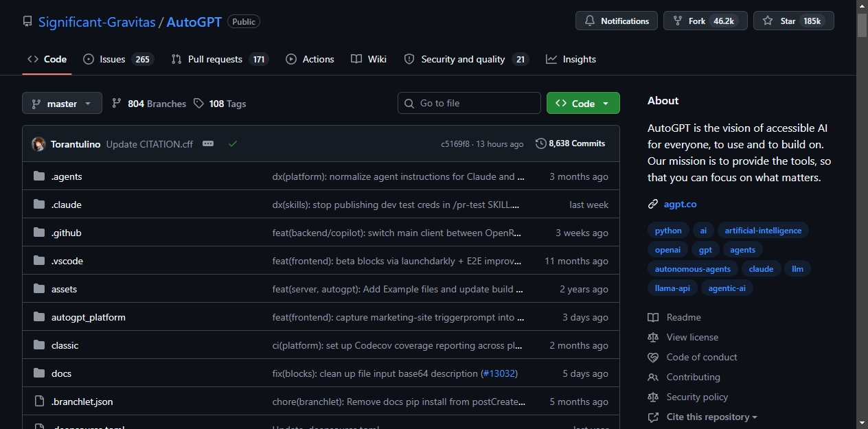Go to the Actions tab

[x=310, y=59]
